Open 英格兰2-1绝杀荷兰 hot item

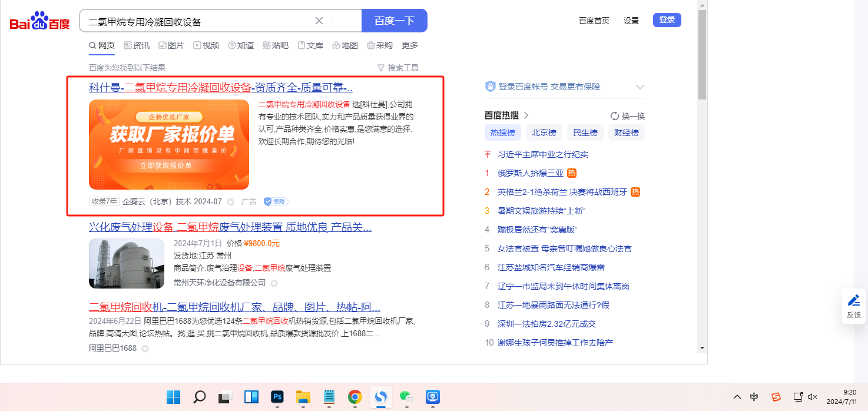563,192
